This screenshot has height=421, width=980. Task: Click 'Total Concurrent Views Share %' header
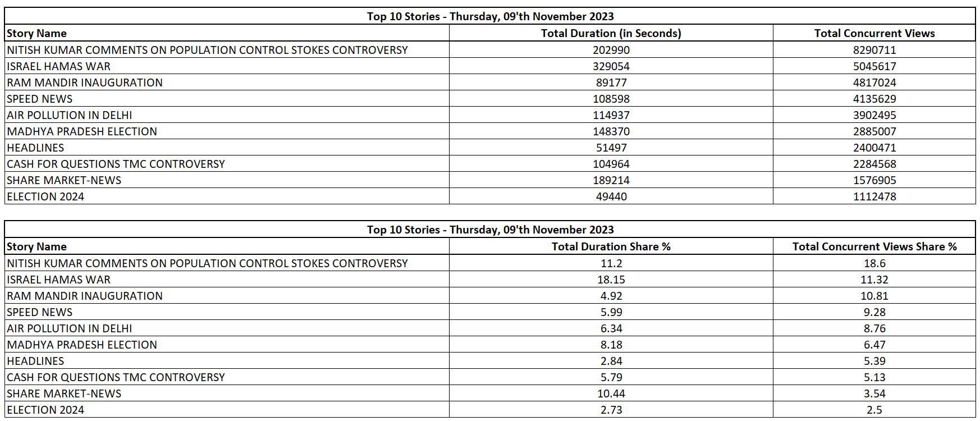[874, 246]
